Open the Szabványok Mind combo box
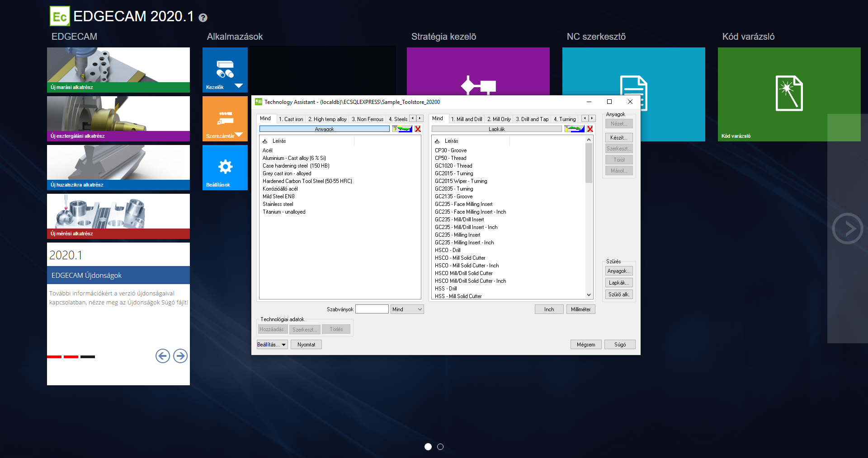The width and height of the screenshot is (868, 458). click(407, 309)
